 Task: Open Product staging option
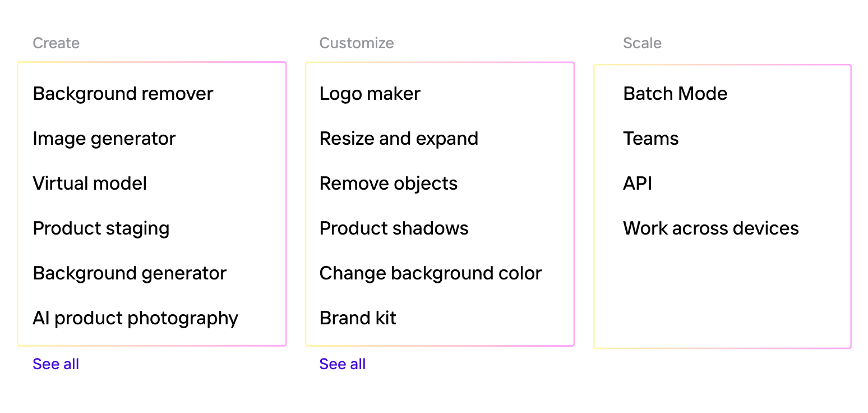click(101, 228)
